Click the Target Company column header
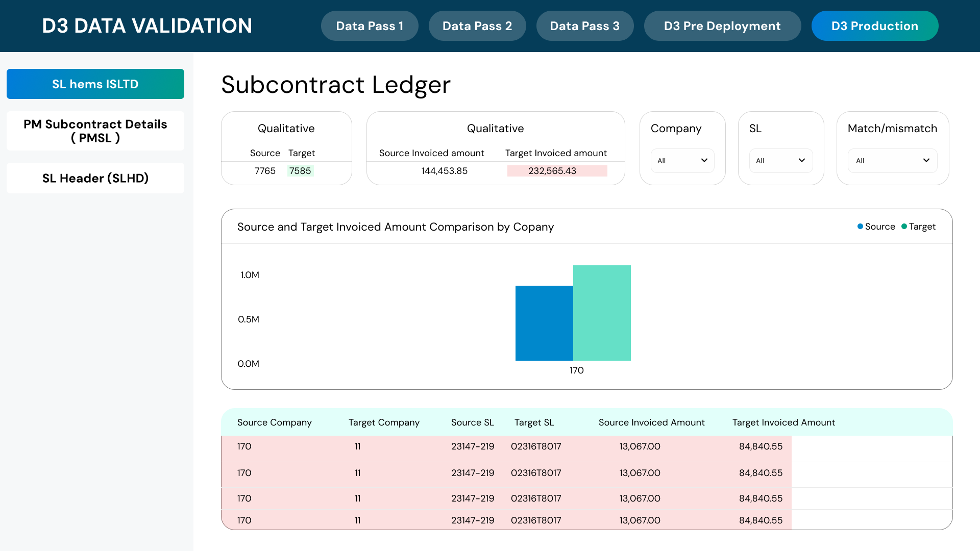The width and height of the screenshot is (980, 551). [x=384, y=422]
